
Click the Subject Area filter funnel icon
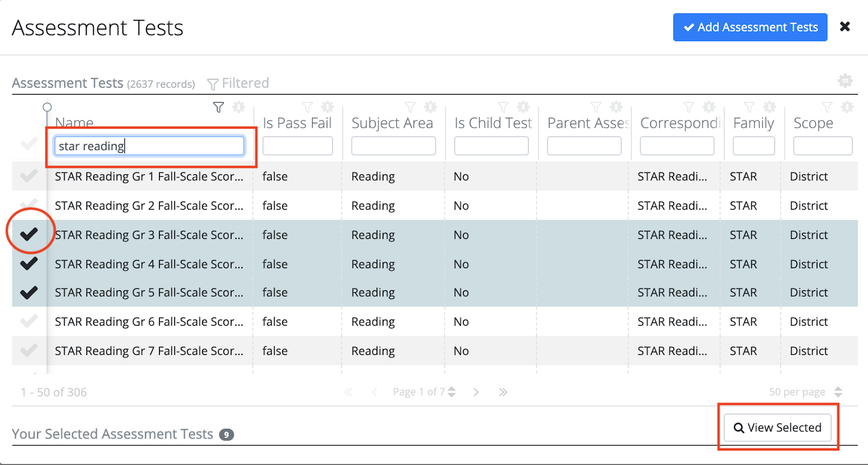click(x=411, y=107)
